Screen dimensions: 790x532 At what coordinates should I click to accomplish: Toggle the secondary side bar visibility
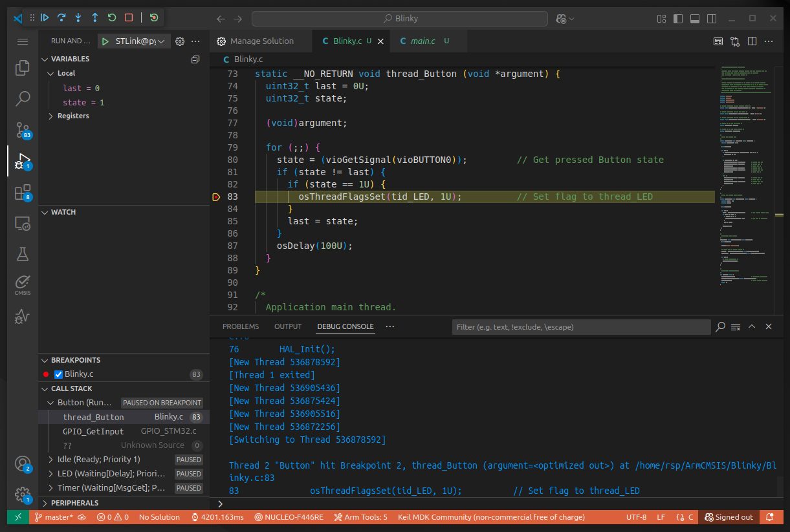711,19
